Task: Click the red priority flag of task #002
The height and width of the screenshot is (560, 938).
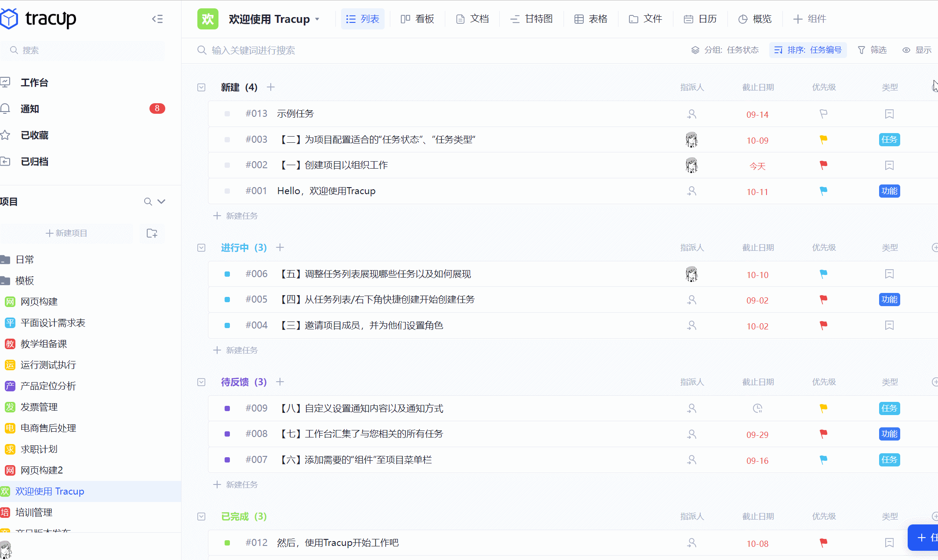Action: click(x=823, y=165)
